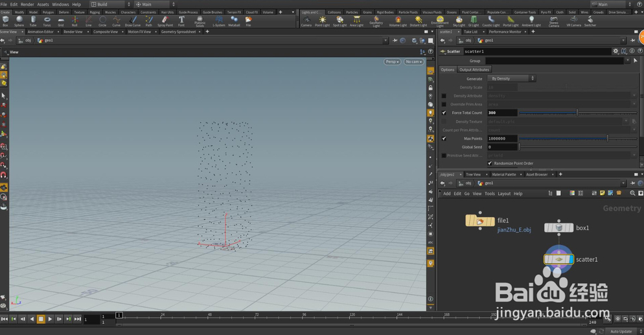Click the Global Seed input field

[x=502, y=147]
